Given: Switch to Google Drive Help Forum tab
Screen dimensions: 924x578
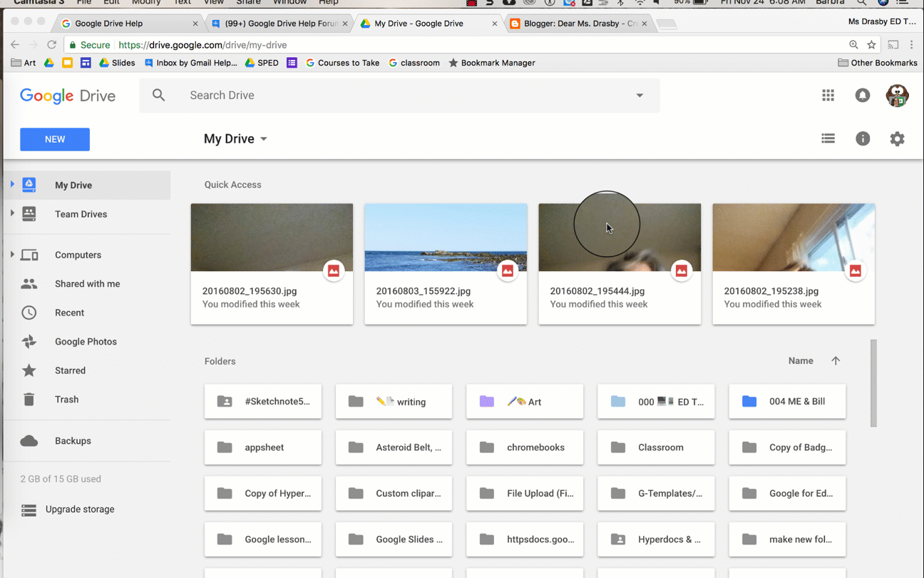Looking at the screenshot, I should pyautogui.click(x=279, y=24).
